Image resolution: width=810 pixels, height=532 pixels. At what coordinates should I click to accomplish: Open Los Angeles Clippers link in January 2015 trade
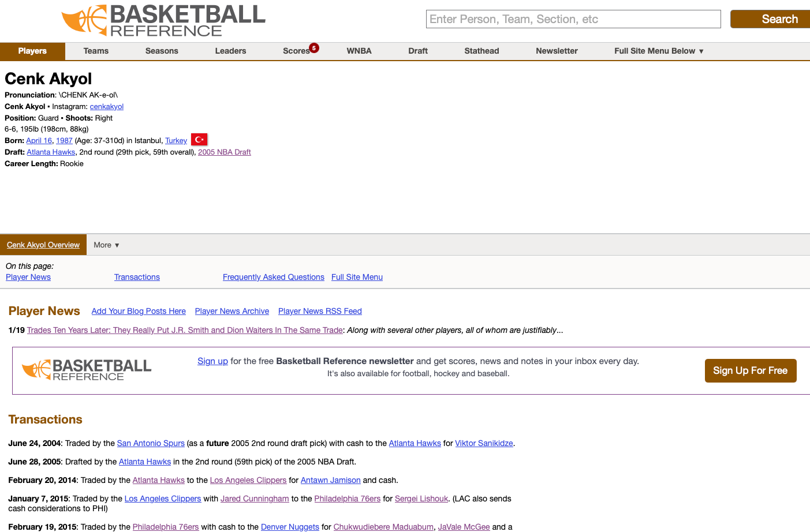163,499
